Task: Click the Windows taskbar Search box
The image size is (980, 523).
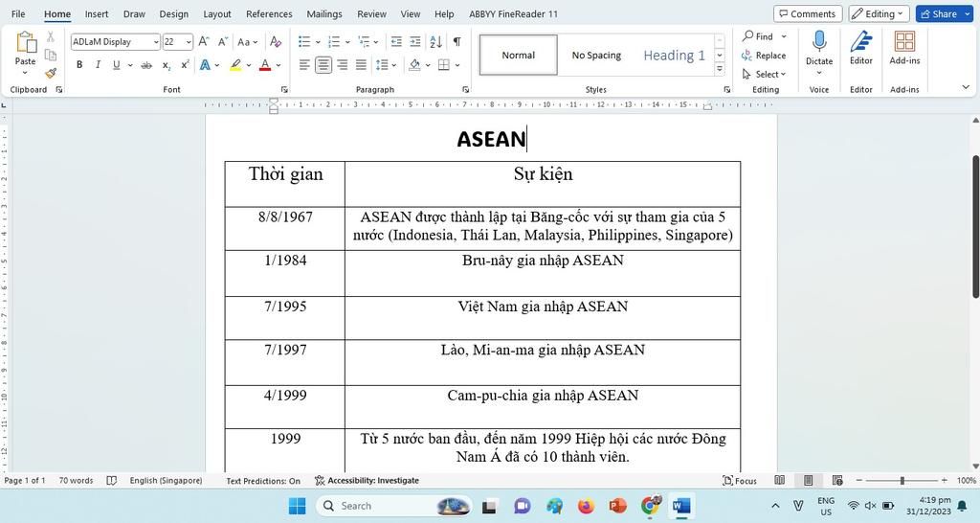Action: [393, 506]
